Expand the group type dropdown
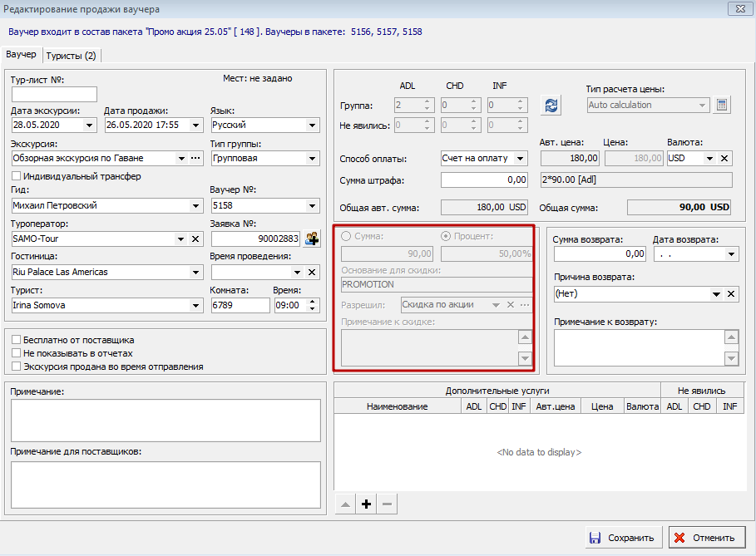This screenshot has height=556, width=756. pos(312,159)
